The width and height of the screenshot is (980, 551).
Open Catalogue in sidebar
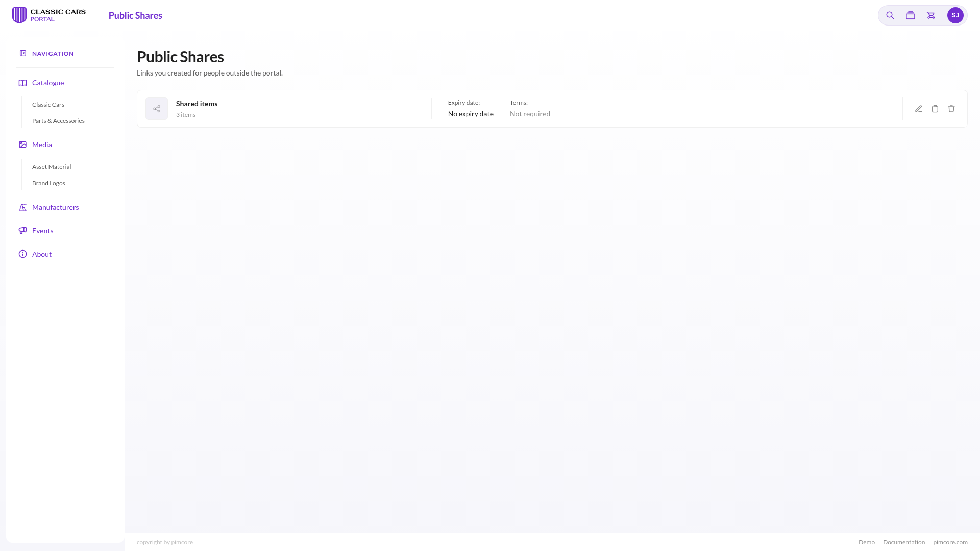click(x=48, y=83)
